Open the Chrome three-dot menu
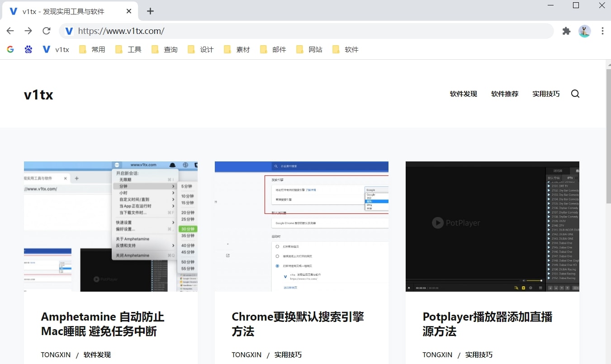Viewport: 611px width, 364px height. point(602,31)
